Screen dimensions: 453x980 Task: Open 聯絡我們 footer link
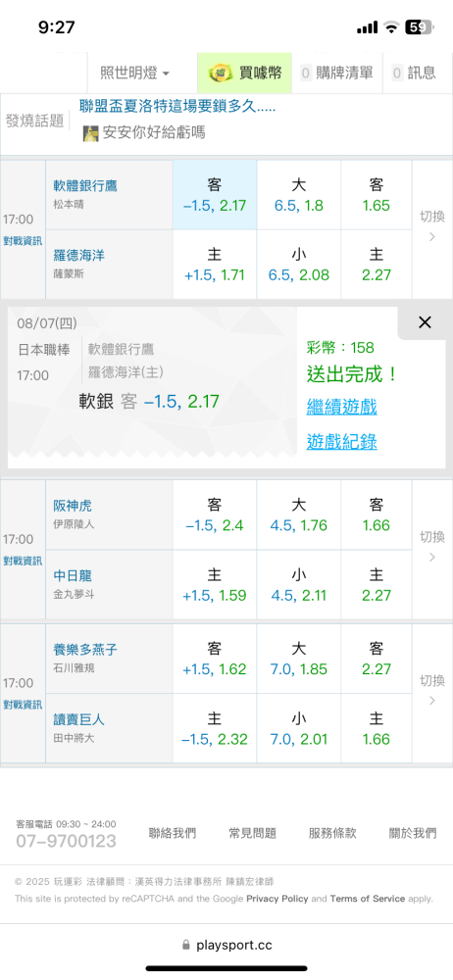173,833
